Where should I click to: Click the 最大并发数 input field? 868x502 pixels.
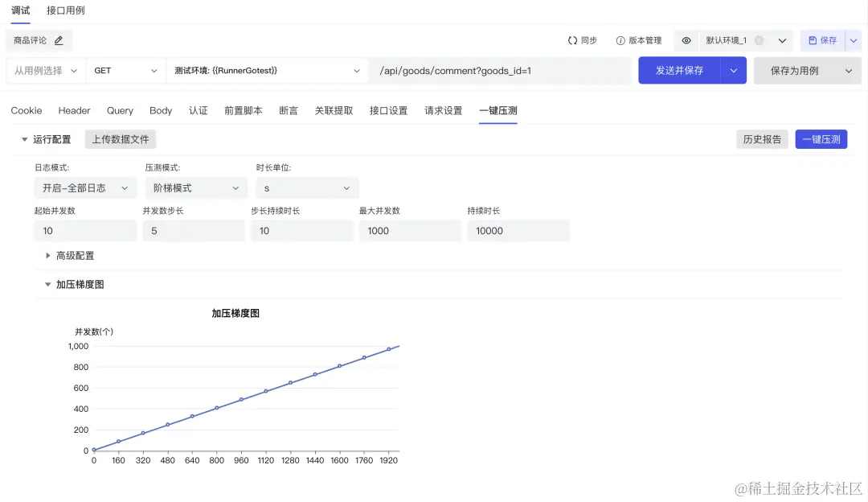coord(410,230)
